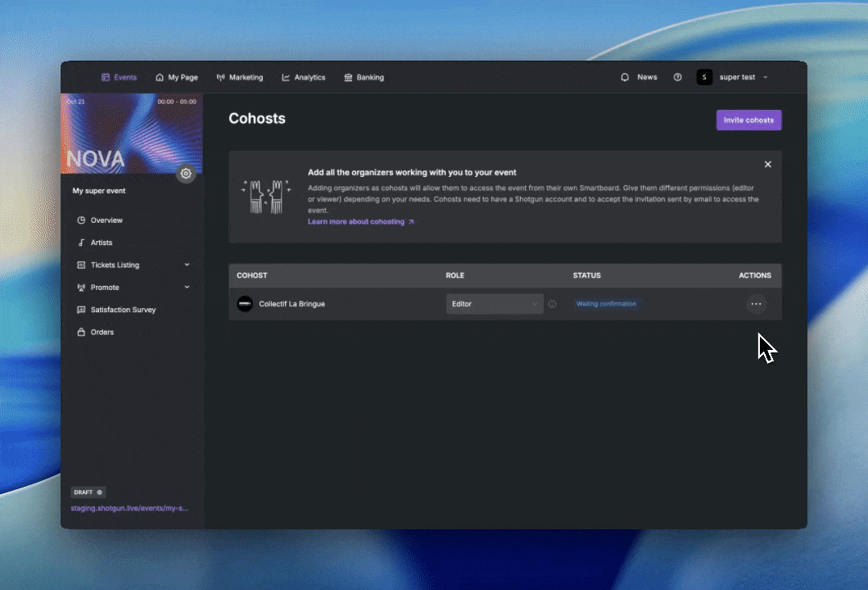The width and height of the screenshot is (868, 590).
Task: Open the Marketing tab
Action: click(240, 78)
